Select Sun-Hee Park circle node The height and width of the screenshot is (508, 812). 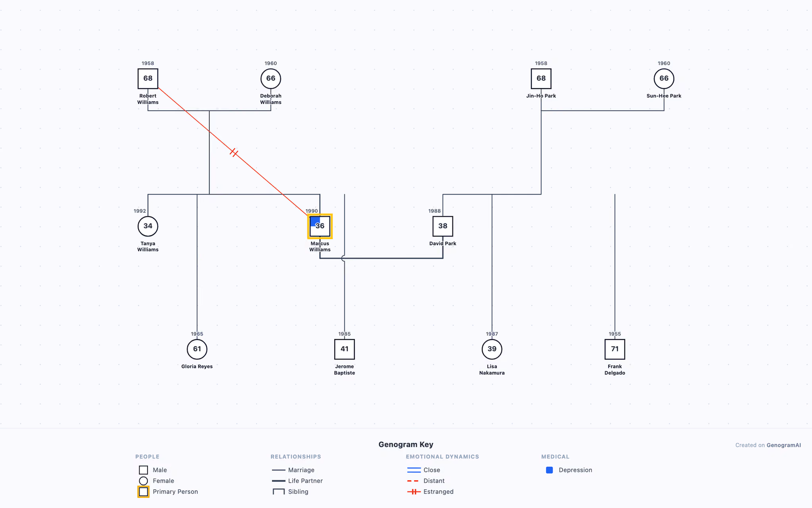tap(664, 79)
